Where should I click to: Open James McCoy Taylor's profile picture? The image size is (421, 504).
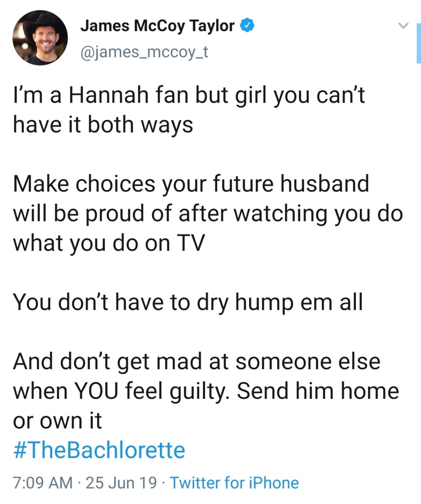coord(40,38)
